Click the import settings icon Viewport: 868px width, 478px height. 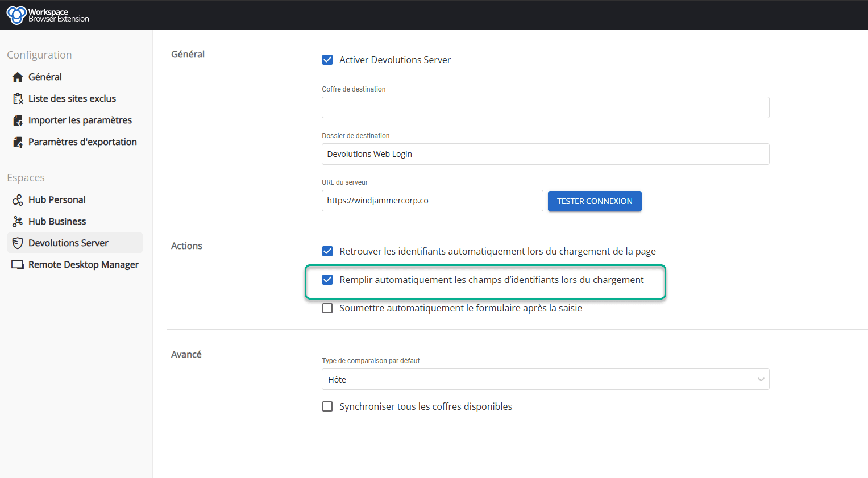pyautogui.click(x=18, y=120)
